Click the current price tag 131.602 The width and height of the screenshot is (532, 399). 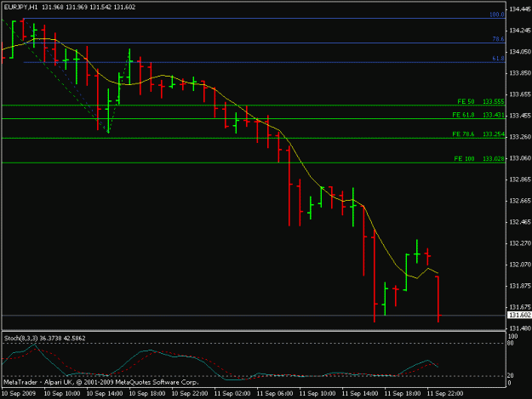pyautogui.click(x=519, y=316)
